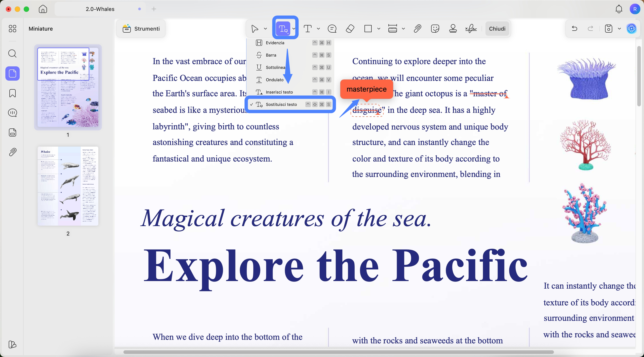Click the Miniature panel title
The width and height of the screenshot is (644, 357).
[x=41, y=29]
